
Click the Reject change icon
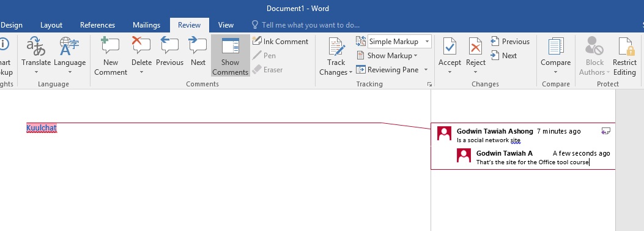click(476, 46)
